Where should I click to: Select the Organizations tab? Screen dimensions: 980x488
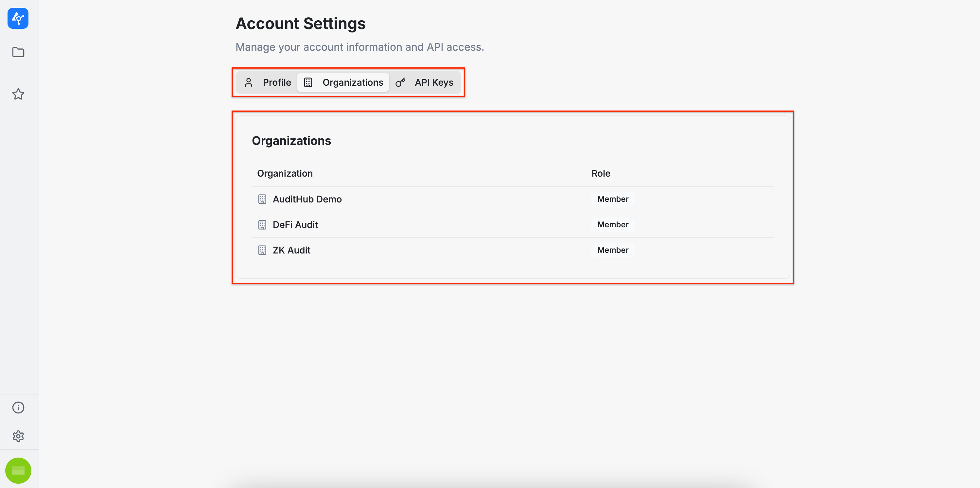(x=343, y=82)
